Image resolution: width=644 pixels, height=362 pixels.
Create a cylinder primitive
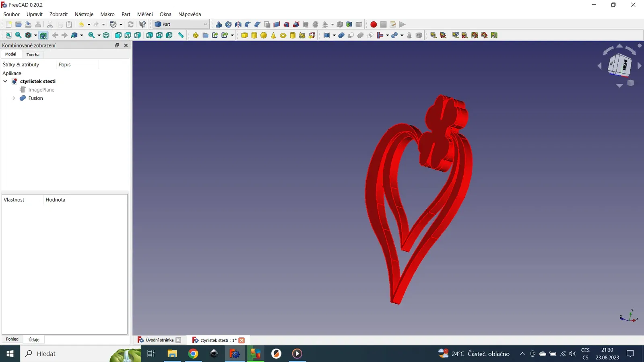[x=254, y=35]
